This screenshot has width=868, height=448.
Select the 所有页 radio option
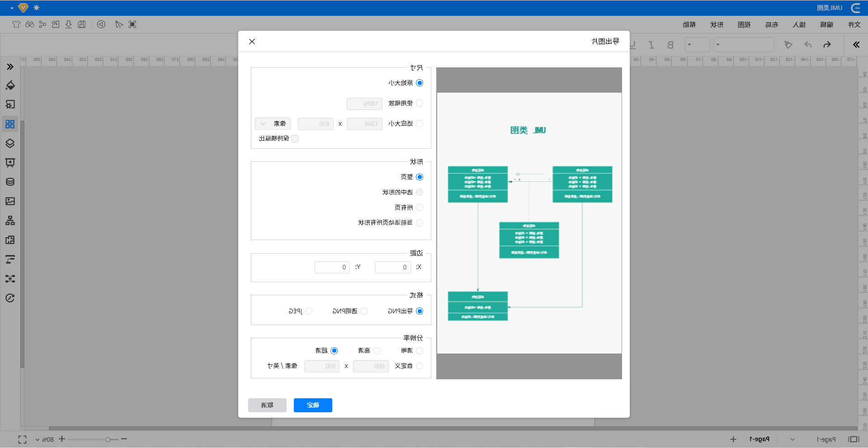[420, 207]
